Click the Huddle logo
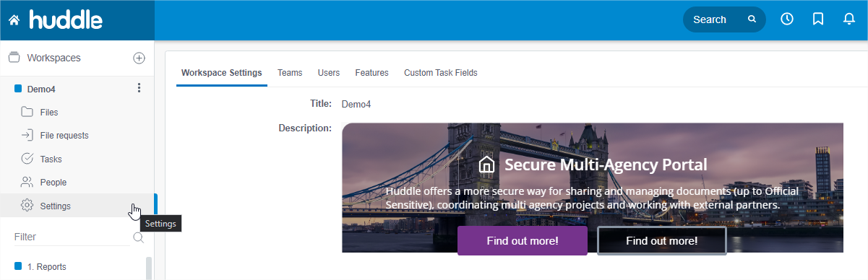 coord(66,19)
